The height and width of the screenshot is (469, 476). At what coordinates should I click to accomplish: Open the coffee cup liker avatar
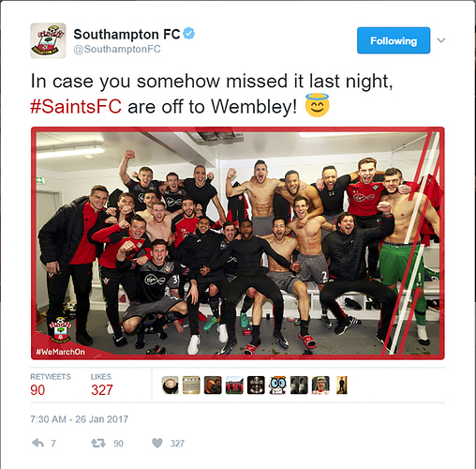pos(171,385)
